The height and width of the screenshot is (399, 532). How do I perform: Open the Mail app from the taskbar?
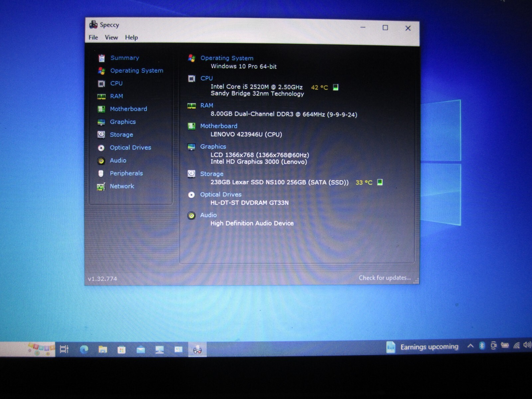coord(141,349)
